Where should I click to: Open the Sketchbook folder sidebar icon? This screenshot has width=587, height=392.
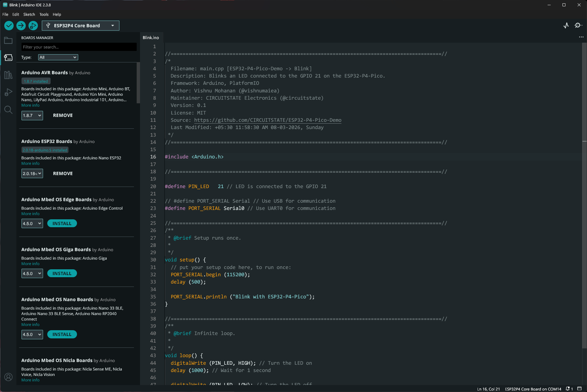coord(8,41)
